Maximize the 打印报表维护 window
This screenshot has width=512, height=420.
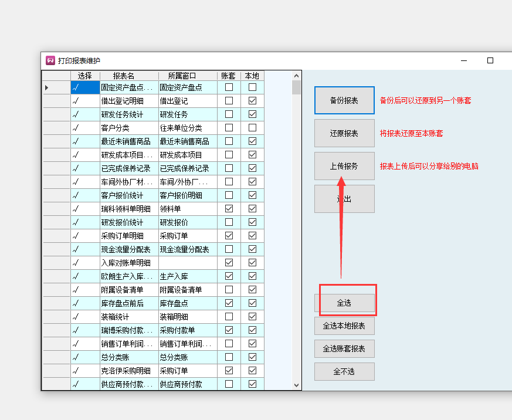pyautogui.click(x=490, y=60)
